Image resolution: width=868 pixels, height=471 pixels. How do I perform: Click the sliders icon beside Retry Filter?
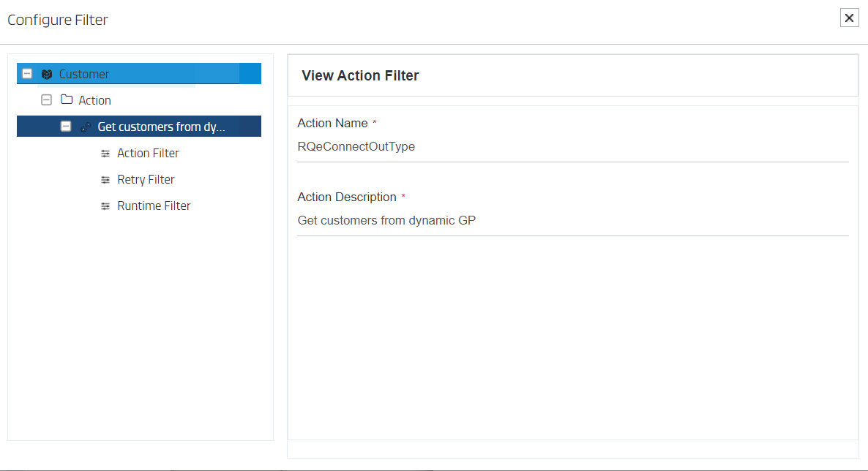pyautogui.click(x=105, y=179)
